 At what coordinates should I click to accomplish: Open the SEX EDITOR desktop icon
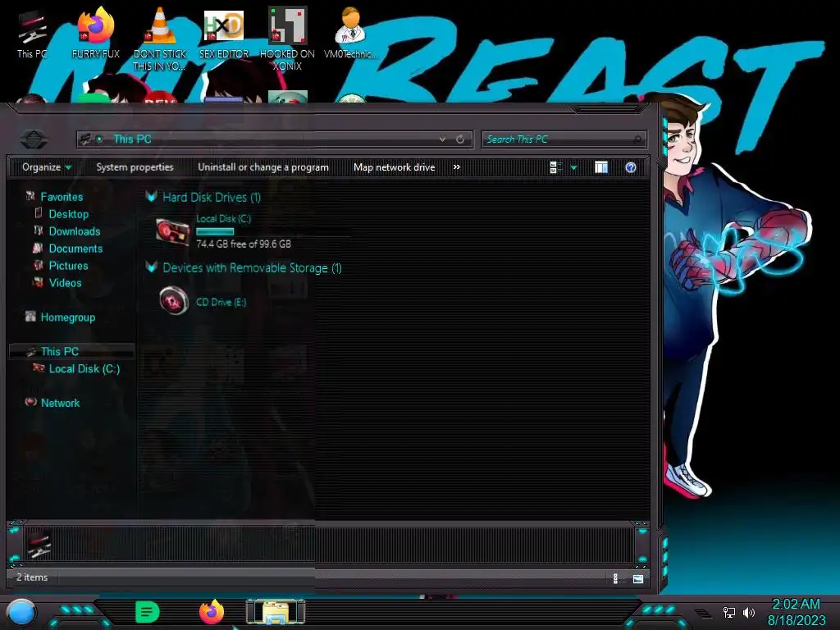click(224, 33)
